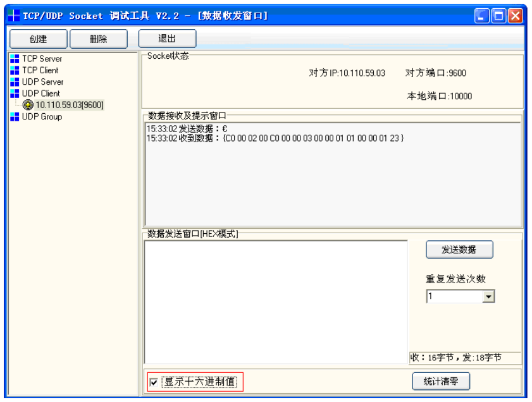This screenshot has width=532, height=402.
Task: Click the yellow connection icon for 10.110.59.03
Action: (x=27, y=105)
